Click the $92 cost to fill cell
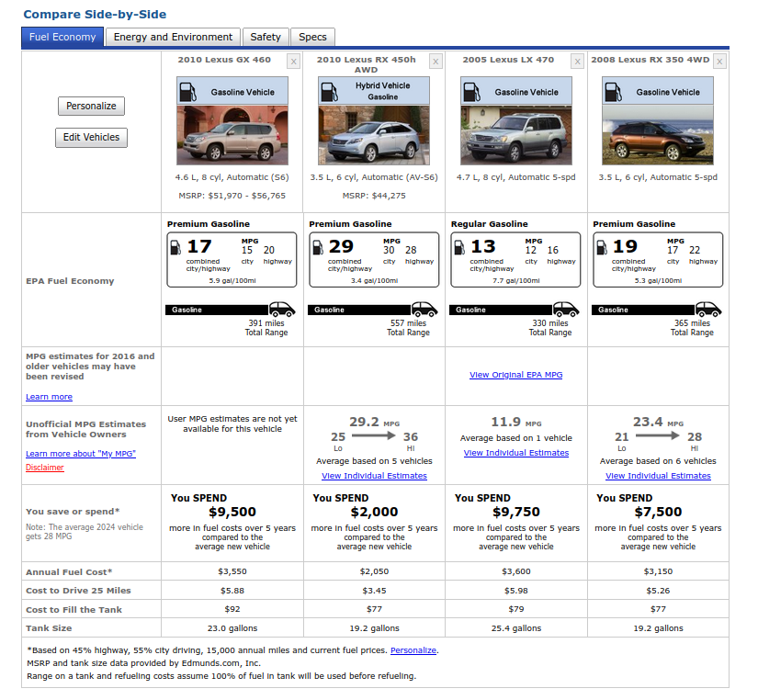 [232, 609]
